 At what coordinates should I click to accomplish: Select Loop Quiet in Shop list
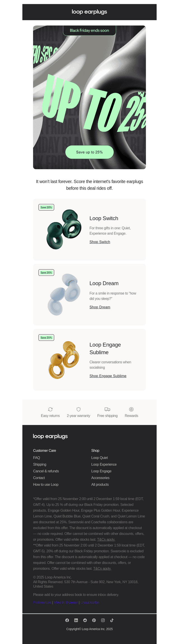click(100, 458)
